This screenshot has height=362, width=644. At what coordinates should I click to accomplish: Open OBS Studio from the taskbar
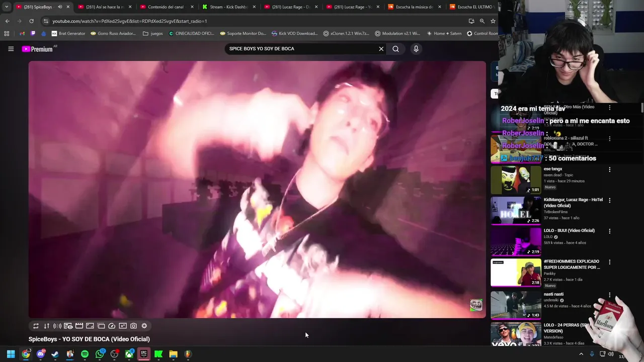[114, 354]
